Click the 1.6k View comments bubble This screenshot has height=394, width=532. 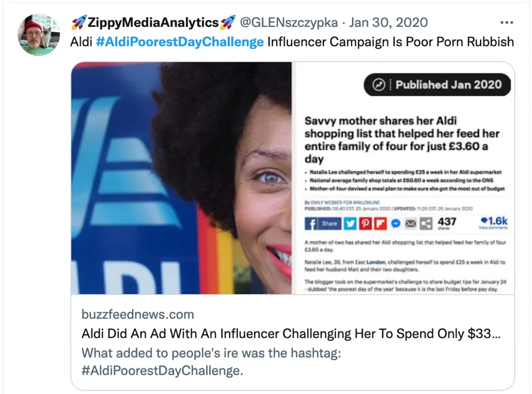click(494, 223)
